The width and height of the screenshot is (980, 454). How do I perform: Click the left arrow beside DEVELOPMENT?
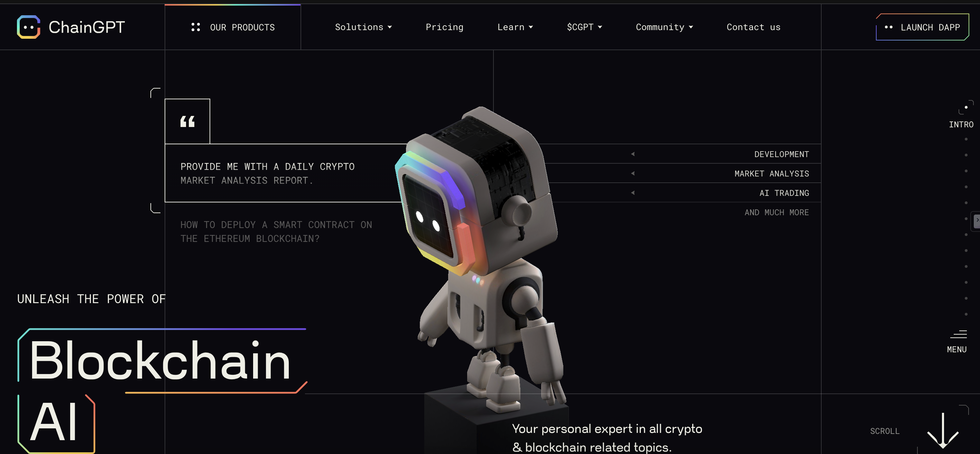pos(633,154)
